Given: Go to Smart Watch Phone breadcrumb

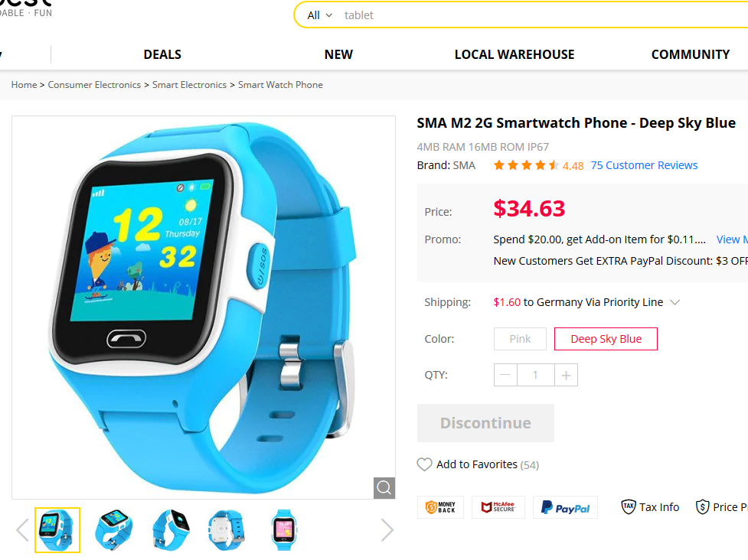Looking at the screenshot, I should 280,85.
